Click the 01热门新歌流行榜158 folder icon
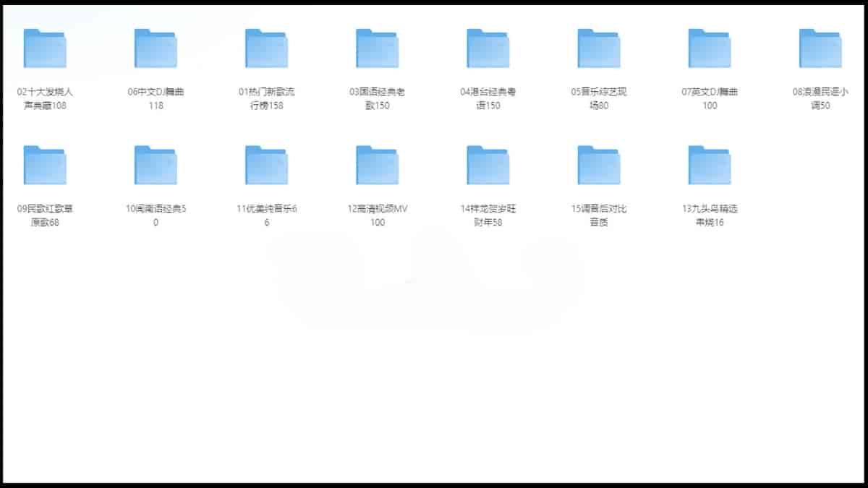Viewport: 868px width, 488px height. pos(266,48)
